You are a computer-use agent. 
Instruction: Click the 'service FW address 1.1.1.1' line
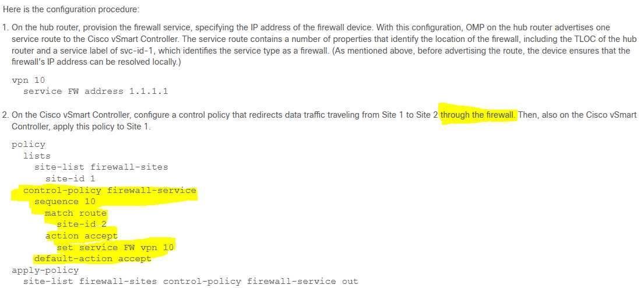click(x=95, y=91)
